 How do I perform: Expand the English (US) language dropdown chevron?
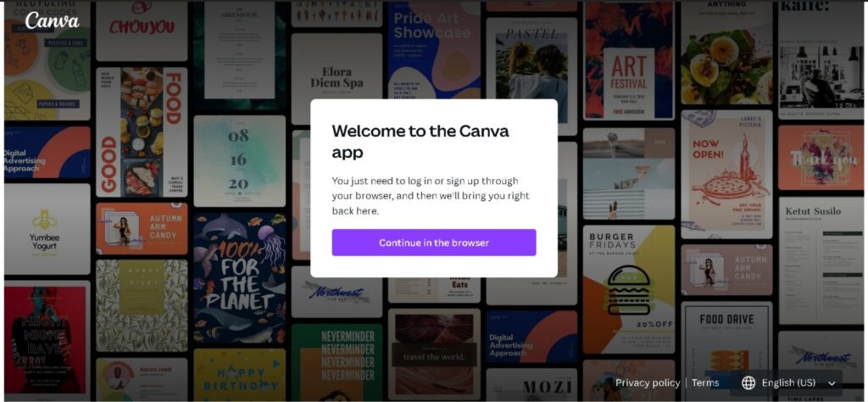click(x=832, y=383)
